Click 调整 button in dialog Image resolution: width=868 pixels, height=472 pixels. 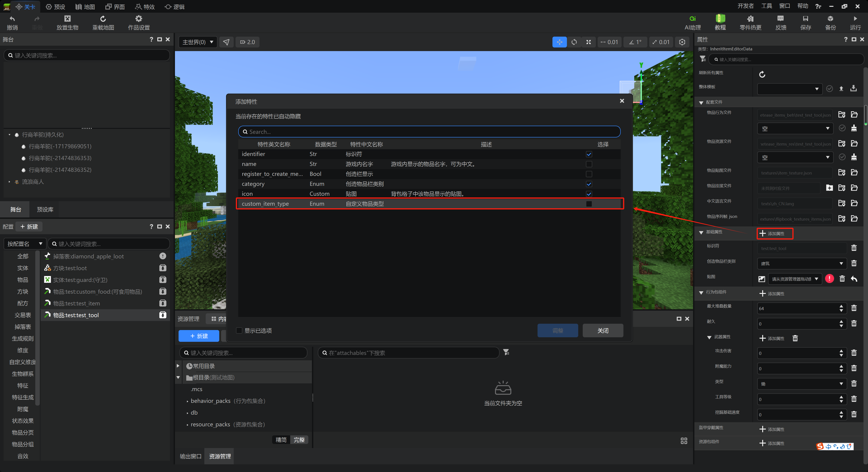coord(558,330)
